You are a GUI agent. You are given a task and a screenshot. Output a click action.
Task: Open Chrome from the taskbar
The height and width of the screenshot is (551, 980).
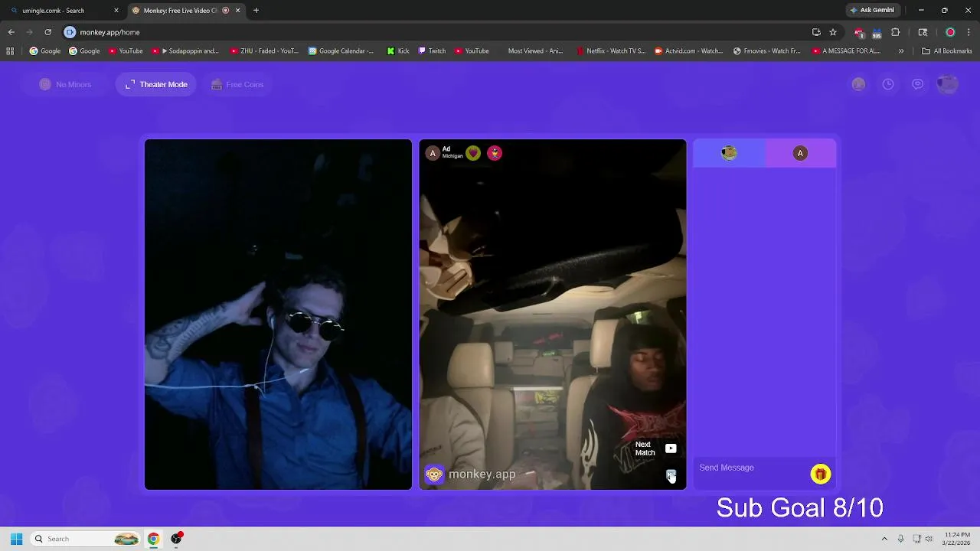(x=153, y=539)
